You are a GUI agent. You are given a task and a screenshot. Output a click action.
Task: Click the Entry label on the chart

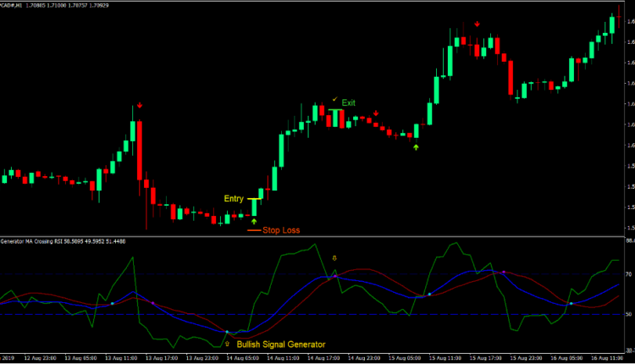[x=233, y=199]
